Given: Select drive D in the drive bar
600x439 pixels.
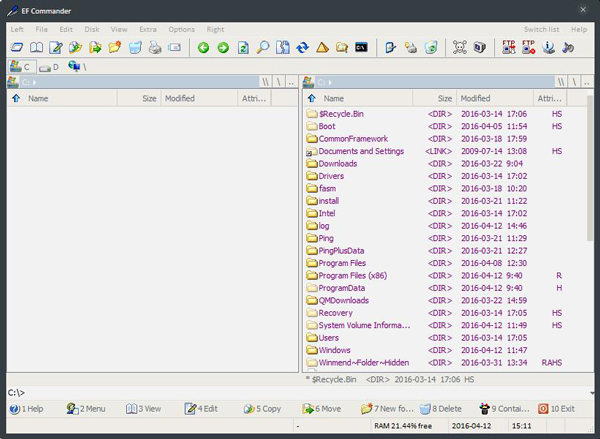Looking at the screenshot, I should pyautogui.click(x=49, y=67).
